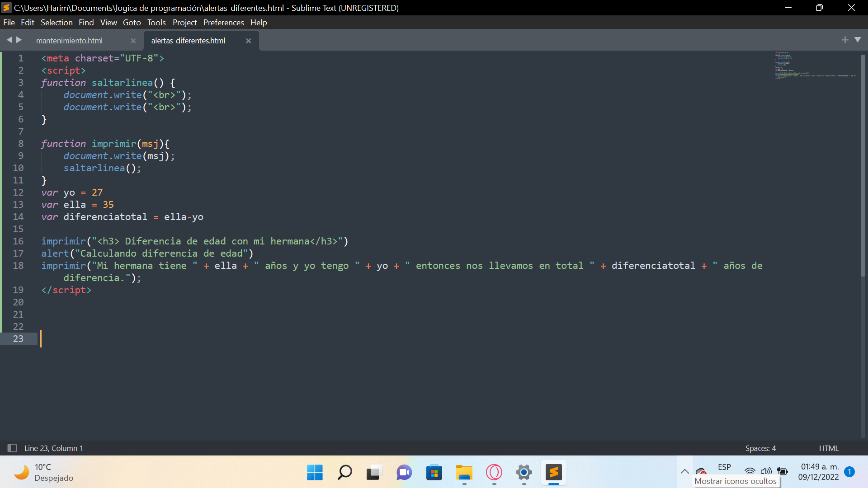Click line number 12 in gutter

click(18, 192)
